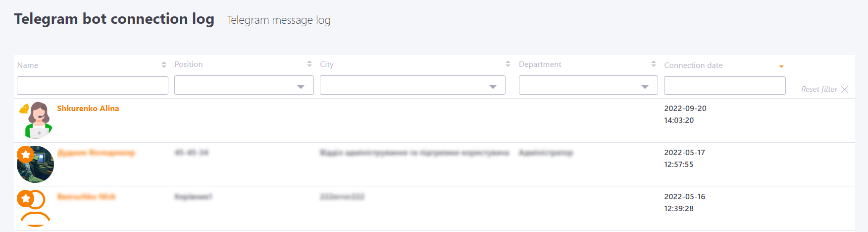Open Shkurenko Alina's profile link
The height and width of the screenshot is (232, 868).
(88, 108)
